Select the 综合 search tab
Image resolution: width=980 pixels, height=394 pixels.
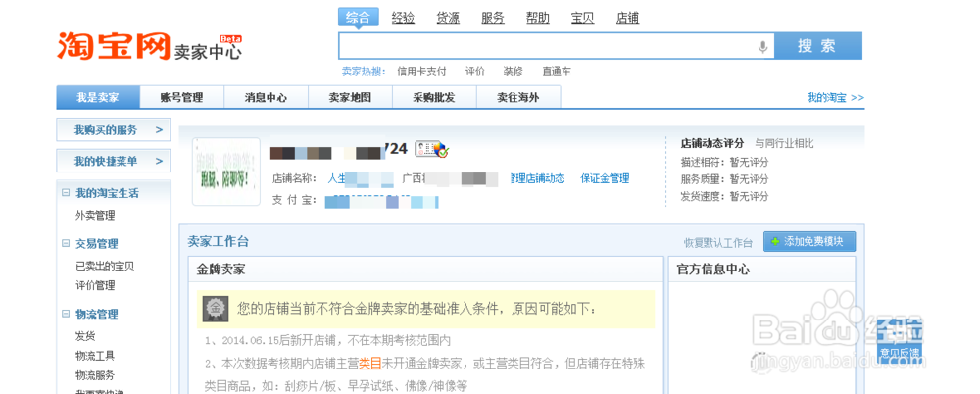click(x=358, y=18)
